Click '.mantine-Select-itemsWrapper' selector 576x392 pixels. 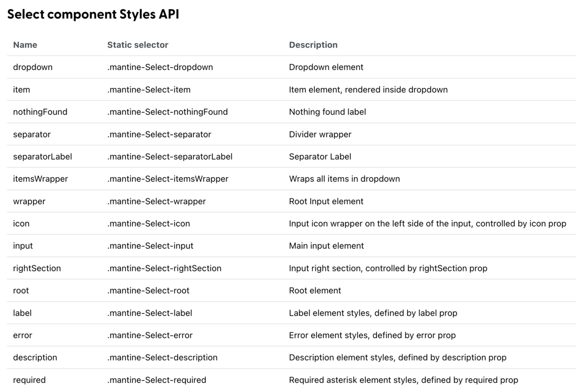168,179
